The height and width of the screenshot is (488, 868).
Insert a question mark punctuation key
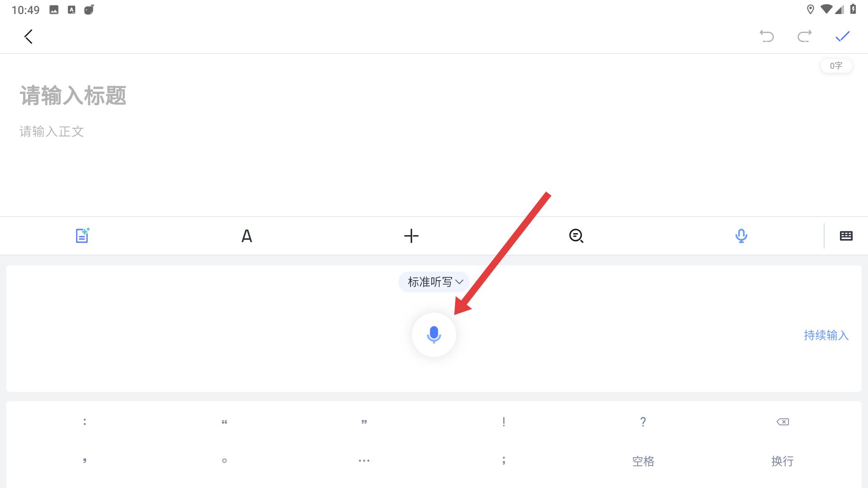pos(643,422)
